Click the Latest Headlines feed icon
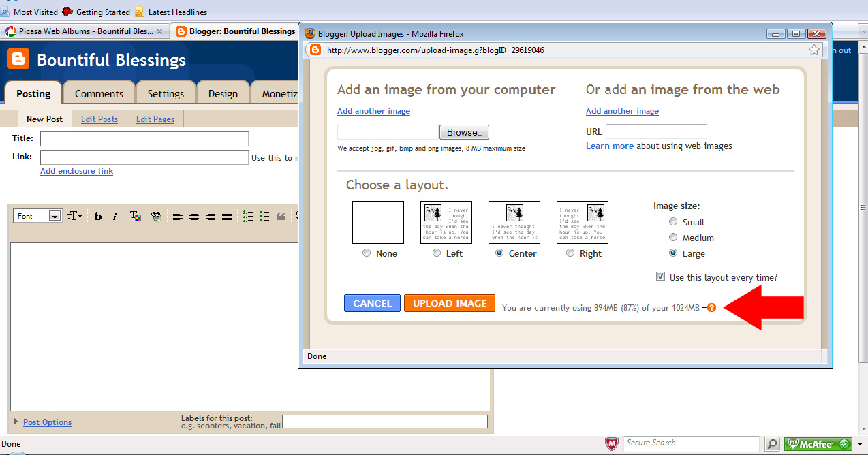Image resolution: width=868 pixels, height=455 pixels. tap(140, 12)
